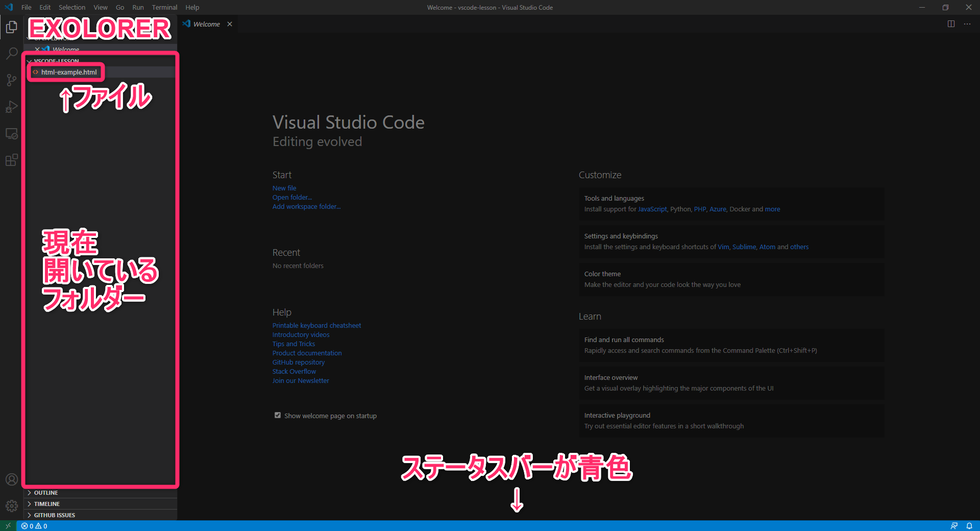
Task: Open the Interface overview card
Action: (x=732, y=383)
